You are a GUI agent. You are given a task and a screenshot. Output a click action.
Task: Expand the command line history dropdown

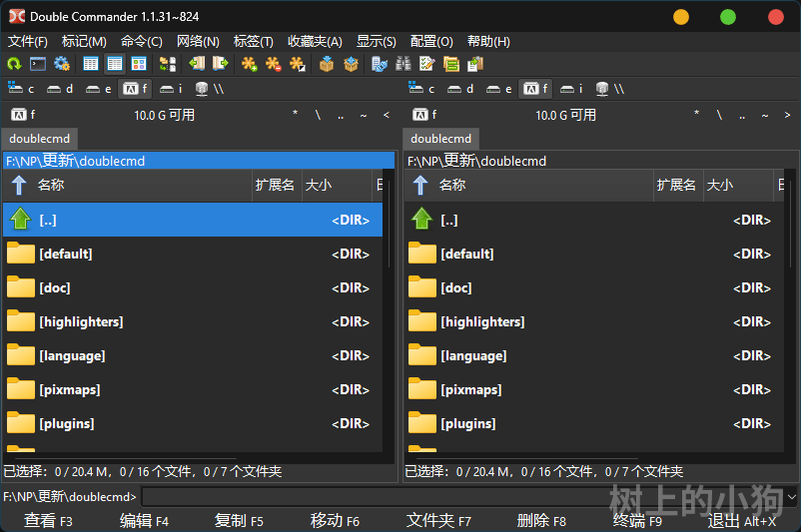[791, 496]
